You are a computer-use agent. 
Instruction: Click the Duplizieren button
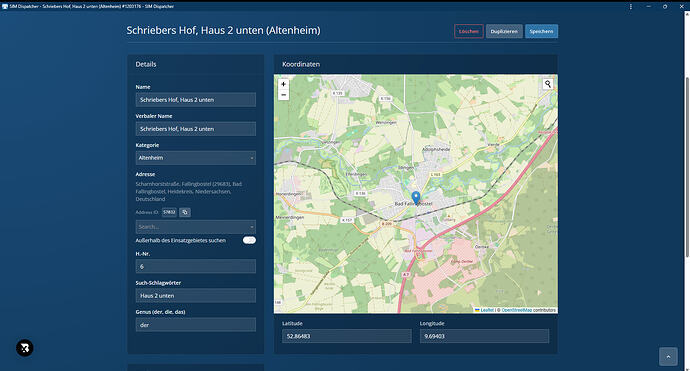(504, 31)
